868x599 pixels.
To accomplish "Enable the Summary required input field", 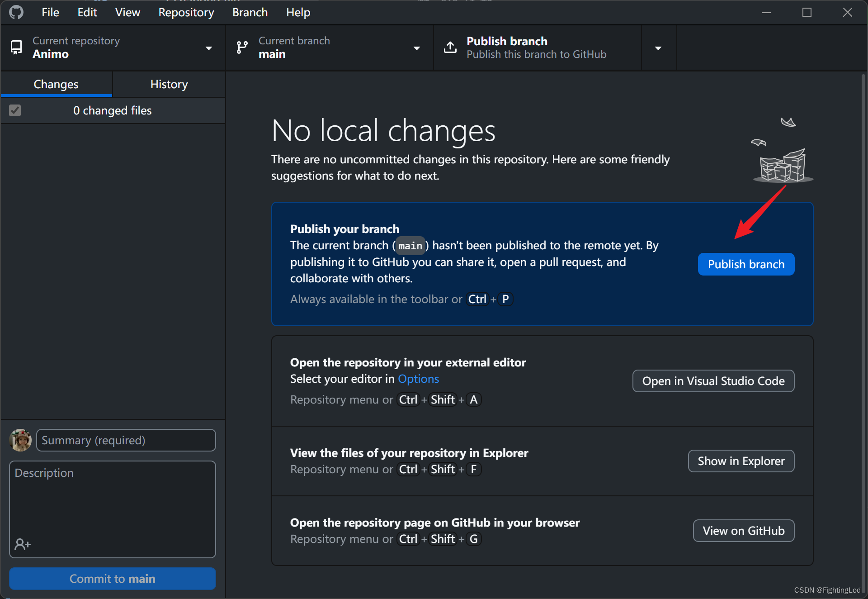I will click(127, 440).
